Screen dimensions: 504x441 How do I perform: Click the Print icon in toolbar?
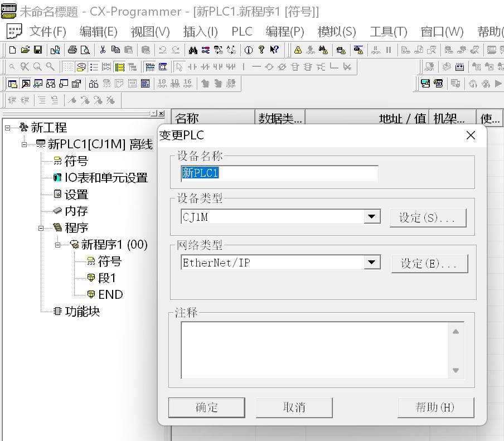pyautogui.click(x=72, y=50)
